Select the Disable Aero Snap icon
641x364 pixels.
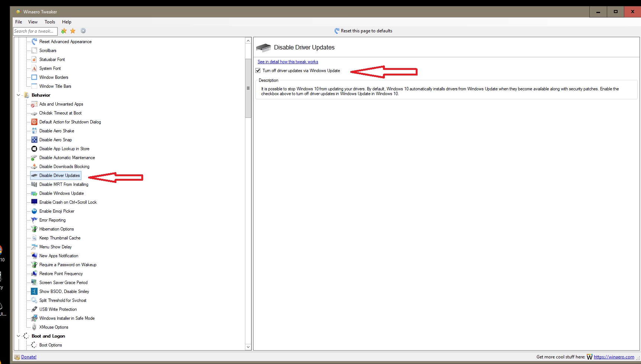pyautogui.click(x=34, y=140)
